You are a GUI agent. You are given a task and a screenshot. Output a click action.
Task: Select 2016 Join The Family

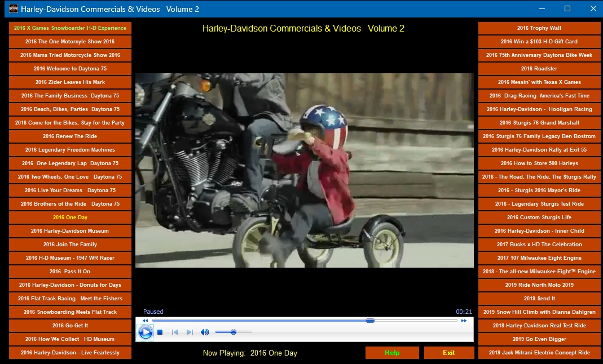pyautogui.click(x=70, y=244)
